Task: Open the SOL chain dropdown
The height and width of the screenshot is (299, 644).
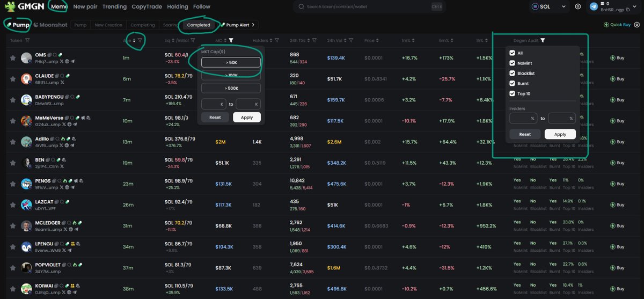Action: pyautogui.click(x=548, y=7)
